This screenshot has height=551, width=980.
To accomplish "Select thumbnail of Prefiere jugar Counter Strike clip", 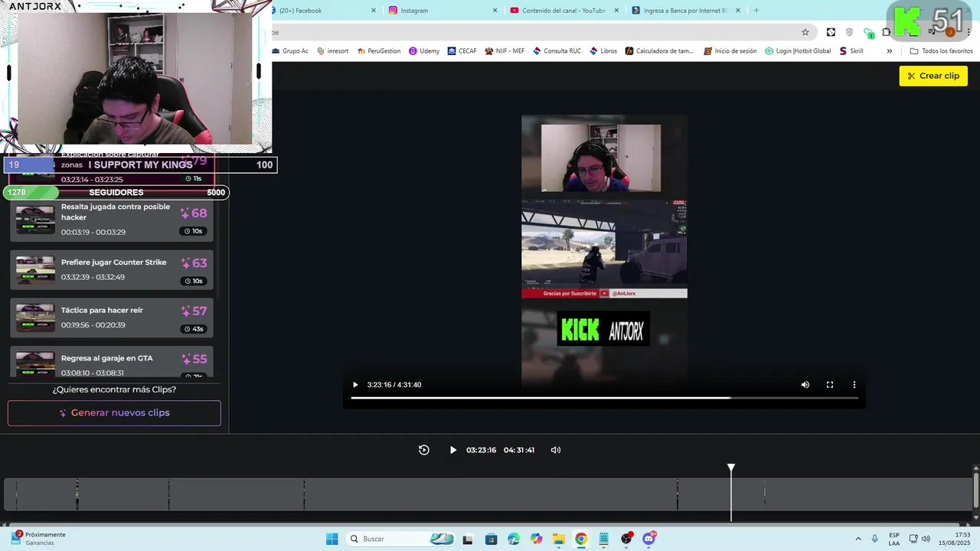I will tap(36, 269).
